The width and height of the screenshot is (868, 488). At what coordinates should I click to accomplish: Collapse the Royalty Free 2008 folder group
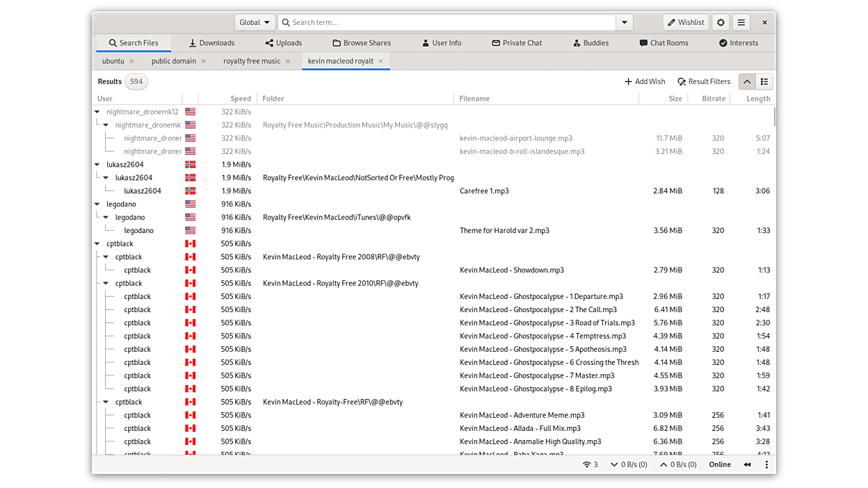tap(106, 257)
